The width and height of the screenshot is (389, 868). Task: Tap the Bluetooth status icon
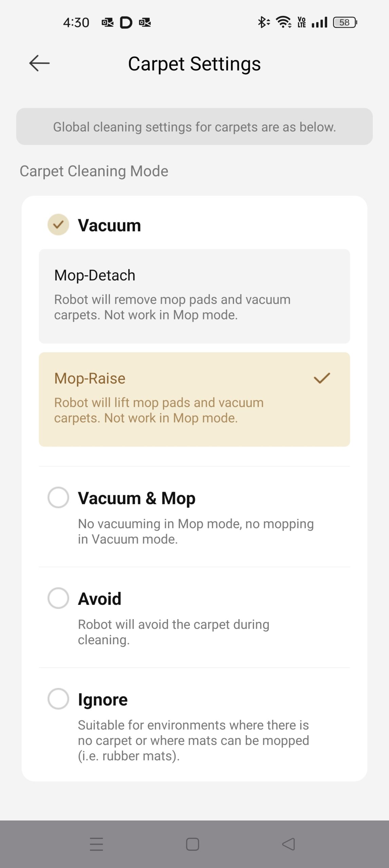pos(263,22)
